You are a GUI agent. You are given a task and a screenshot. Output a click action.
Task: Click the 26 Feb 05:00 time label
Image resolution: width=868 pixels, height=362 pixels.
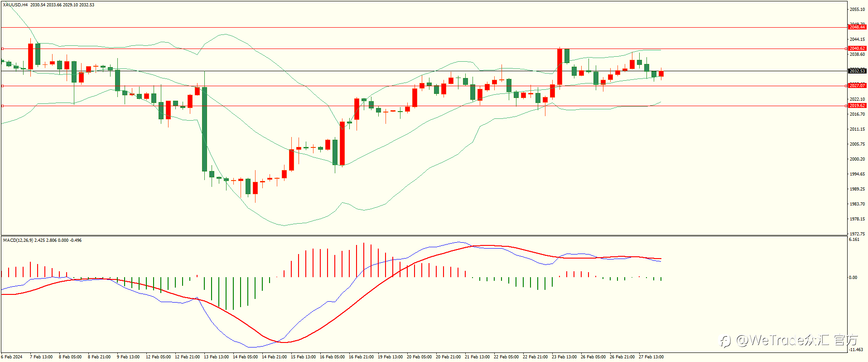(x=593, y=357)
